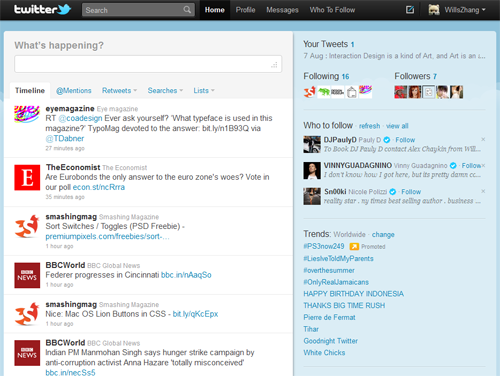Click resize grip in tweet box
This screenshot has height=376, width=500.
click(274, 65)
